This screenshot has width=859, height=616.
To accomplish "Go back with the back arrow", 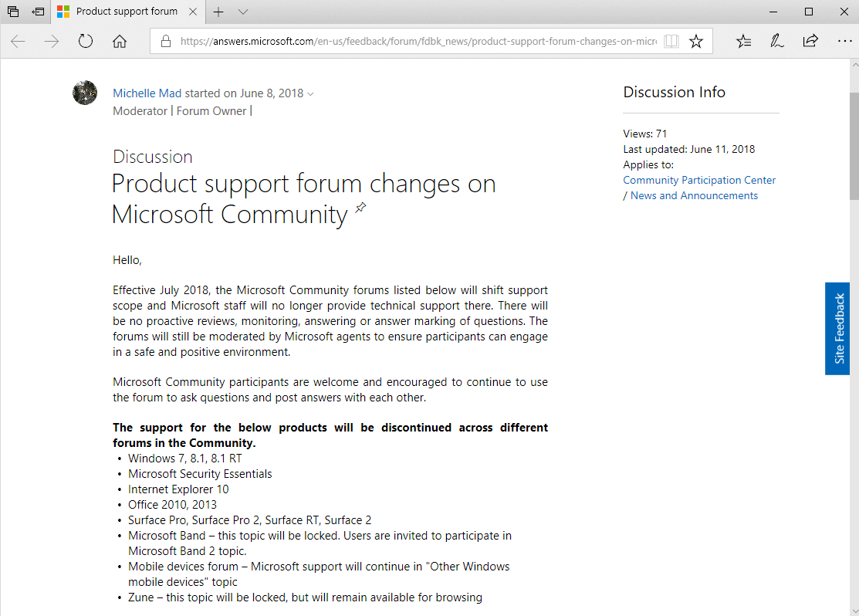I will (x=18, y=41).
